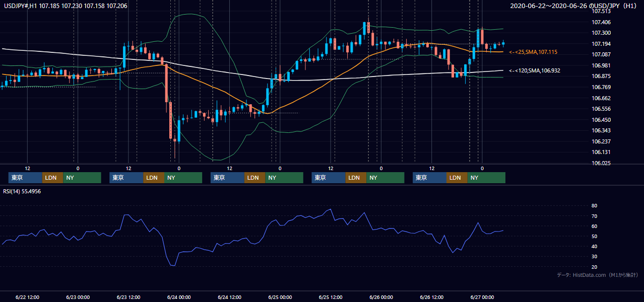Click price axis label 107.194

pos(602,44)
